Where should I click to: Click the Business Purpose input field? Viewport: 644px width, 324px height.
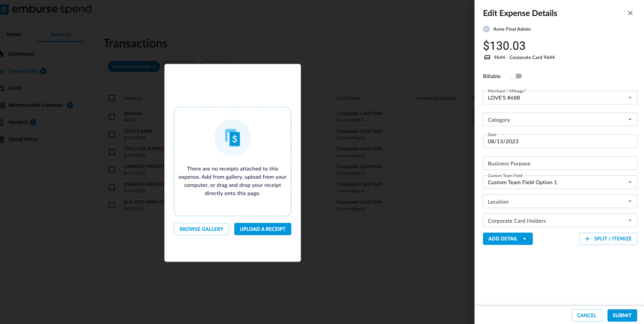pyautogui.click(x=559, y=163)
